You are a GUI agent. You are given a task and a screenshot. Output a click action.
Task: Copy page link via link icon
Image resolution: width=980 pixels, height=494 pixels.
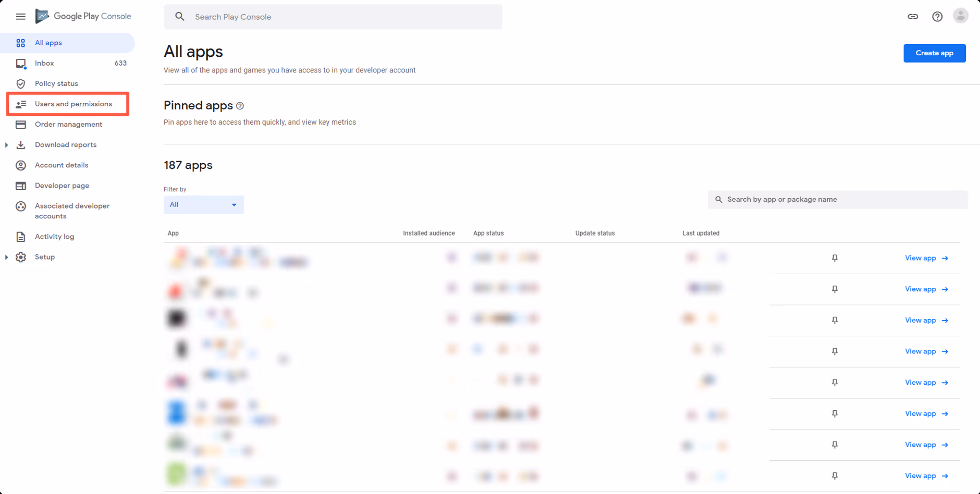click(x=912, y=17)
